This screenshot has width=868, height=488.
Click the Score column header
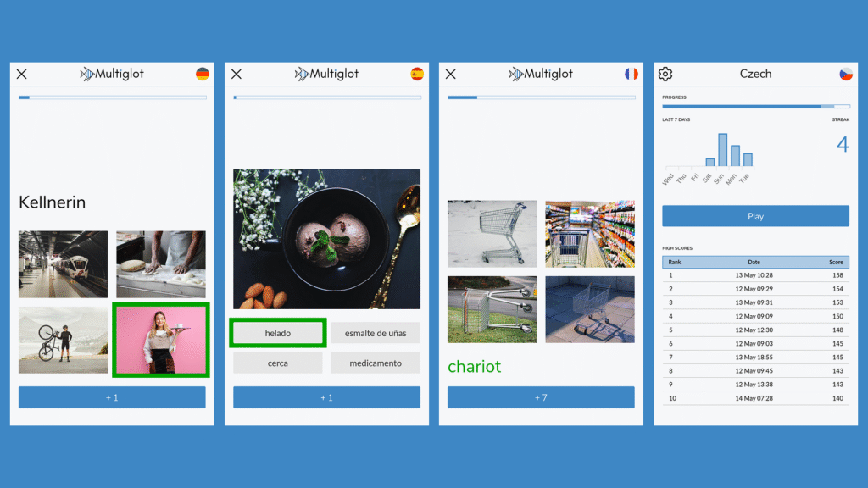click(x=836, y=263)
